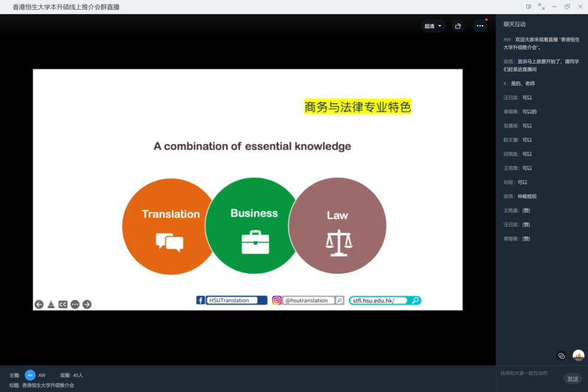Open the 超清 video quality dropdown

433,26
